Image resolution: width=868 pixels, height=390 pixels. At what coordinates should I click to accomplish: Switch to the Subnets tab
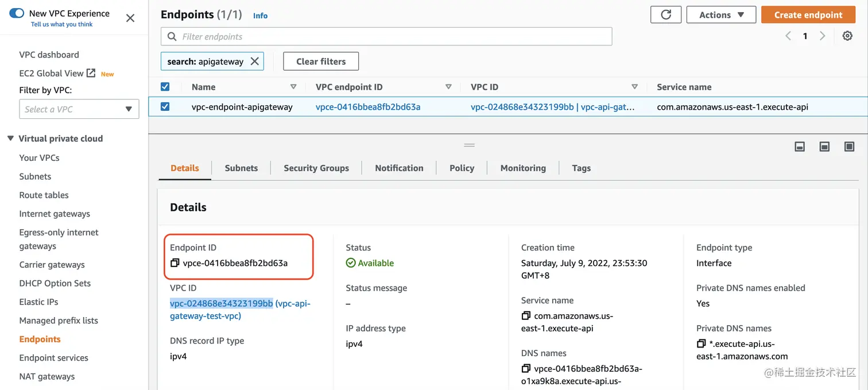pos(241,168)
